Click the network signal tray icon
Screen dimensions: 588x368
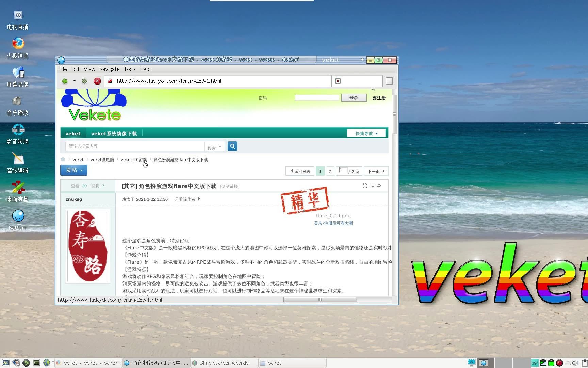click(x=543, y=363)
